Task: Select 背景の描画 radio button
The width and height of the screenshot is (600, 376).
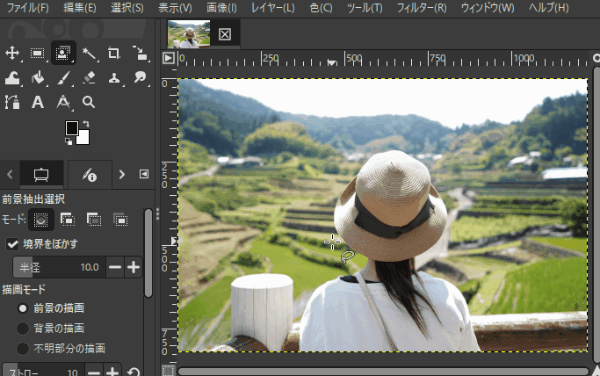Action: 23,328
